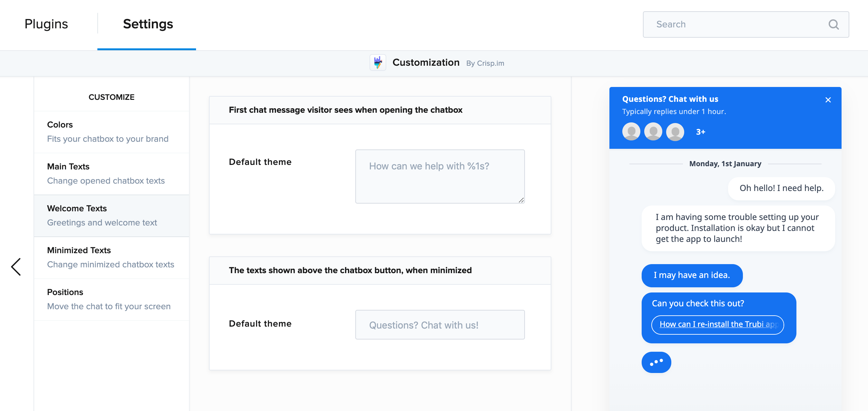The height and width of the screenshot is (411, 868).
Task: Click the By Crisp.im author text
Action: 485,63
